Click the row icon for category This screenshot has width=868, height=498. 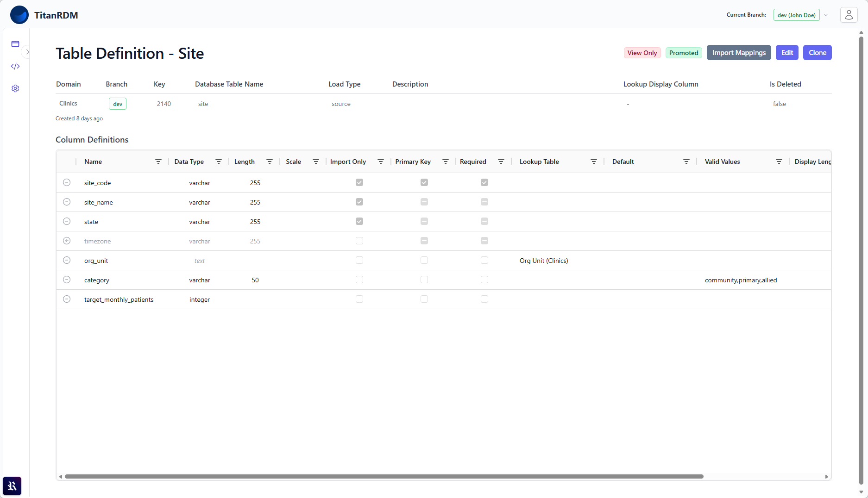pos(67,280)
